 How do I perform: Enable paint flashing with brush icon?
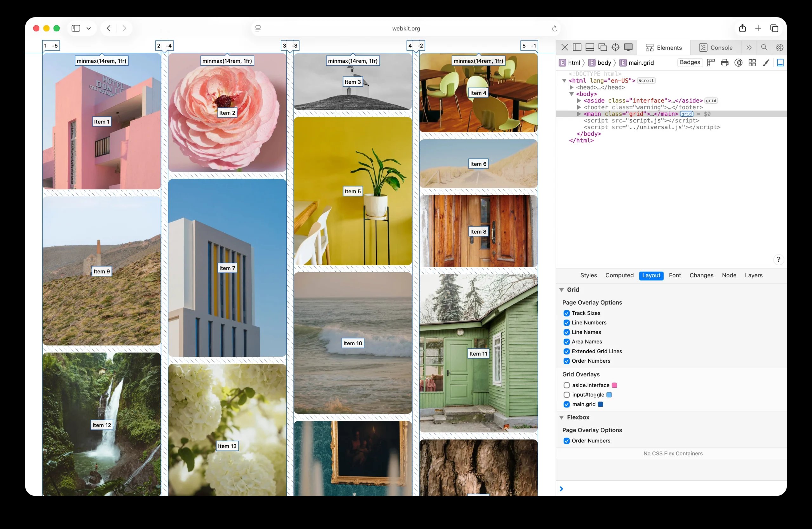tap(766, 63)
